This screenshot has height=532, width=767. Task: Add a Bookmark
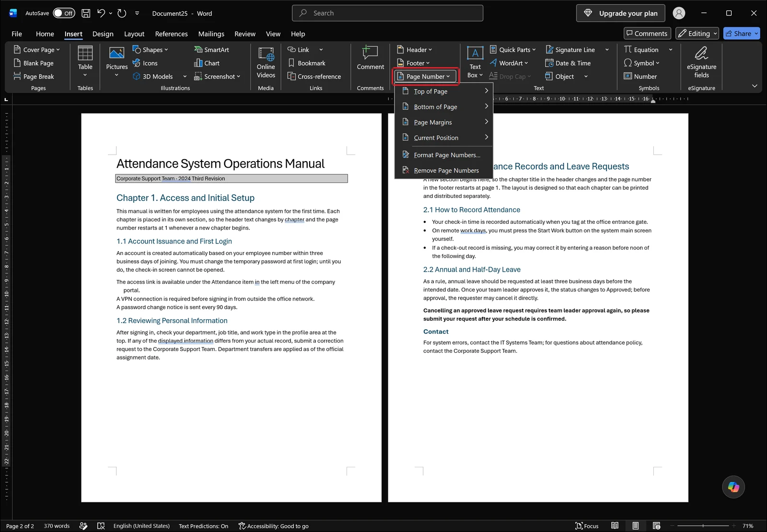pos(306,63)
